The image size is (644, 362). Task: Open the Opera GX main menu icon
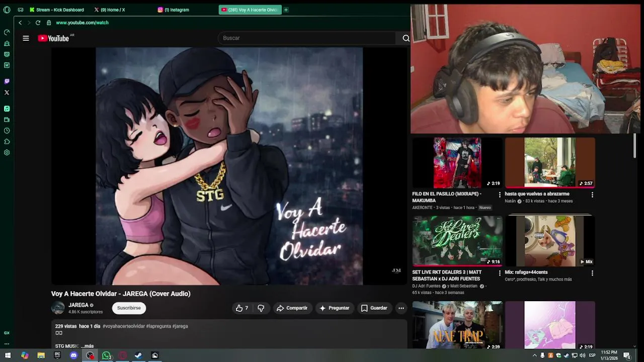tap(7, 10)
